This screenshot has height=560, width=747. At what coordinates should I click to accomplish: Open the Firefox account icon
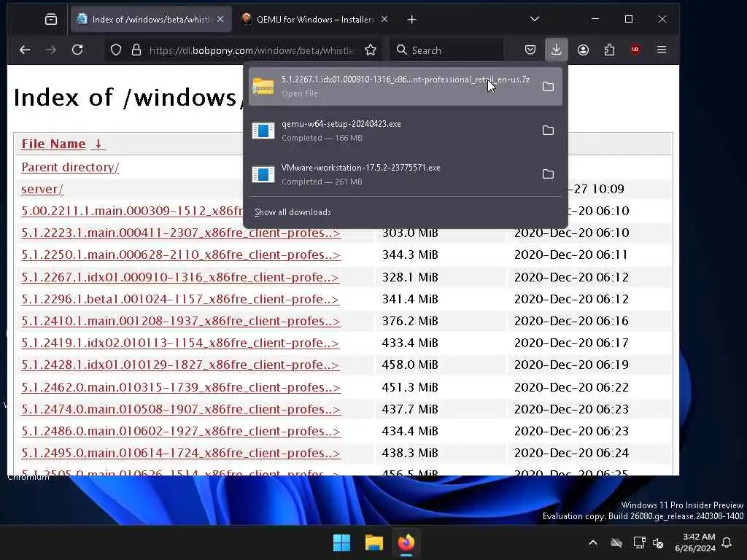coord(583,50)
